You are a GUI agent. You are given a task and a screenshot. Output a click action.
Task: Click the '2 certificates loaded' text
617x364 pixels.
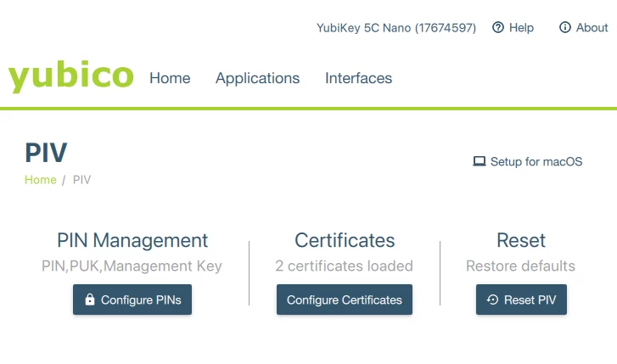(345, 266)
